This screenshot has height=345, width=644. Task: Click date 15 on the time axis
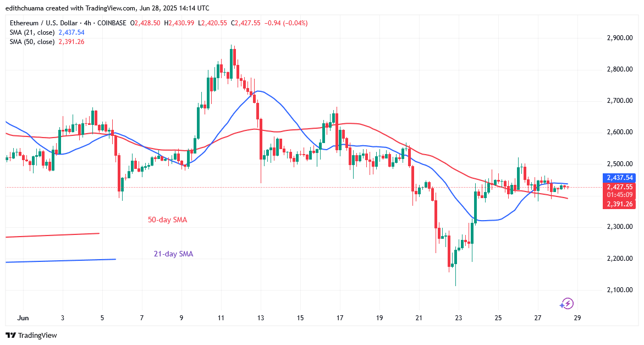300,318
